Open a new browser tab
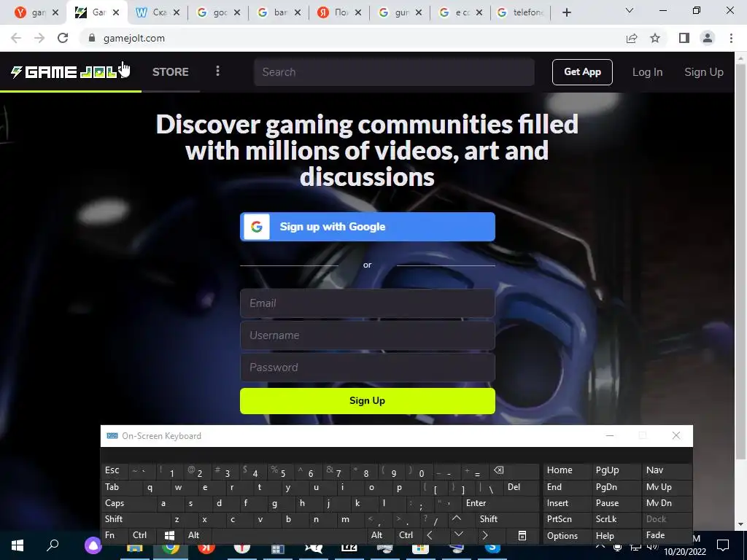The image size is (747, 560). coord(566,12)
